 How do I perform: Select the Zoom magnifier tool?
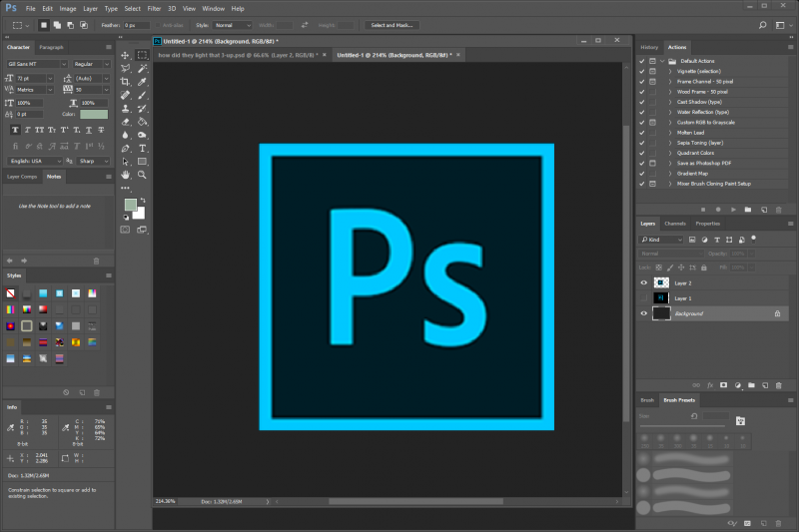[x=143, y=174]
